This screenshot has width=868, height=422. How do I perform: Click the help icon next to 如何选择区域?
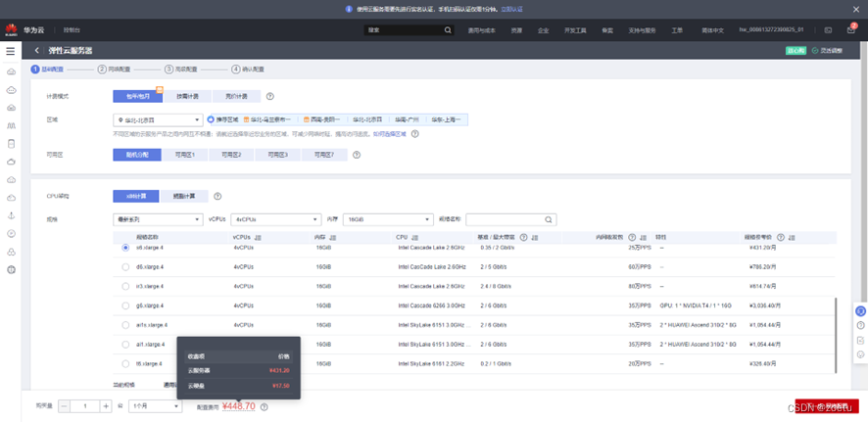tap(414, 134)
